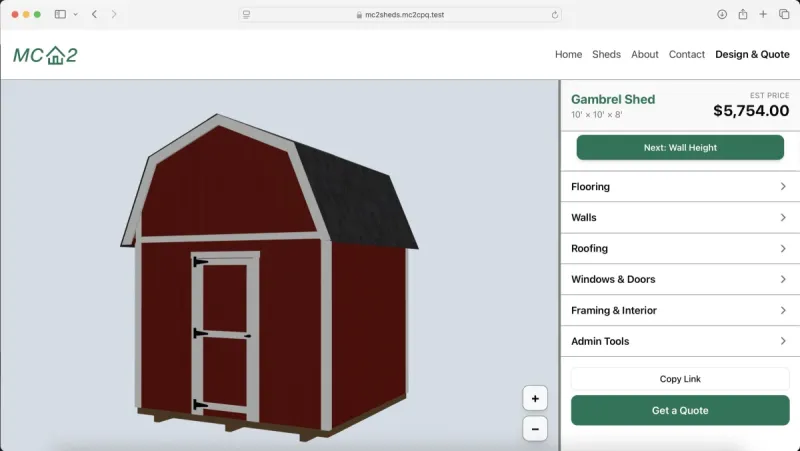Expand the Admin Tools section

680,341
